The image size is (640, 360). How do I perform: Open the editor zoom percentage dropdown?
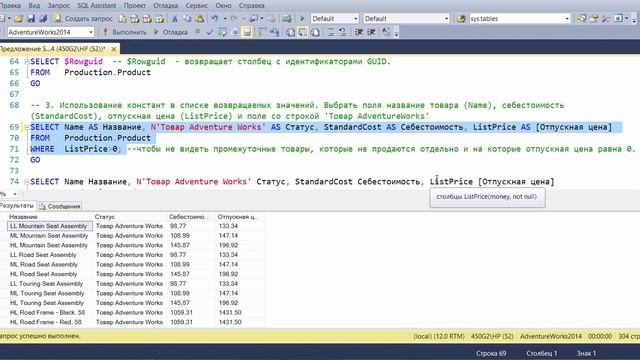coord(15,194)
